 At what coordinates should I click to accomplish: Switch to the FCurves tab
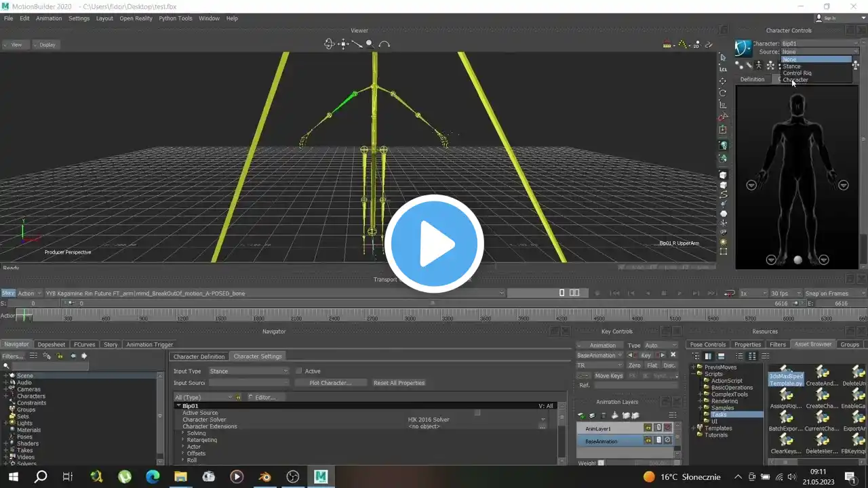(84, 344)
